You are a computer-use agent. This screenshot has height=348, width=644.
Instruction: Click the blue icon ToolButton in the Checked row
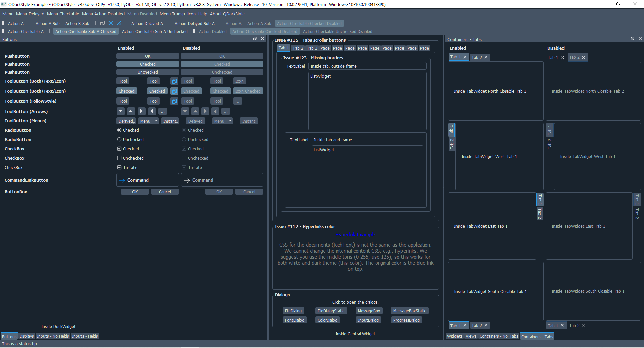[x=174, y=91]
